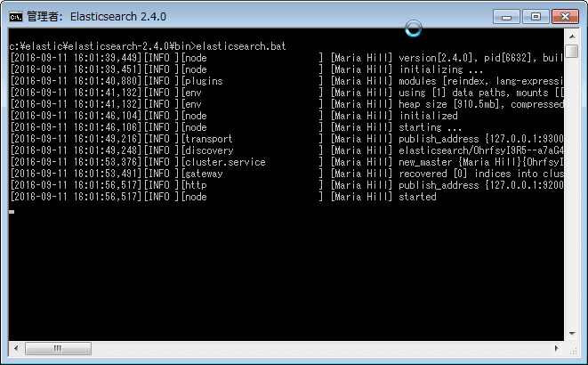The width and height of the screenshot is (588, 365).
Task: Click the [http log component text
Action: coord(194,185)
